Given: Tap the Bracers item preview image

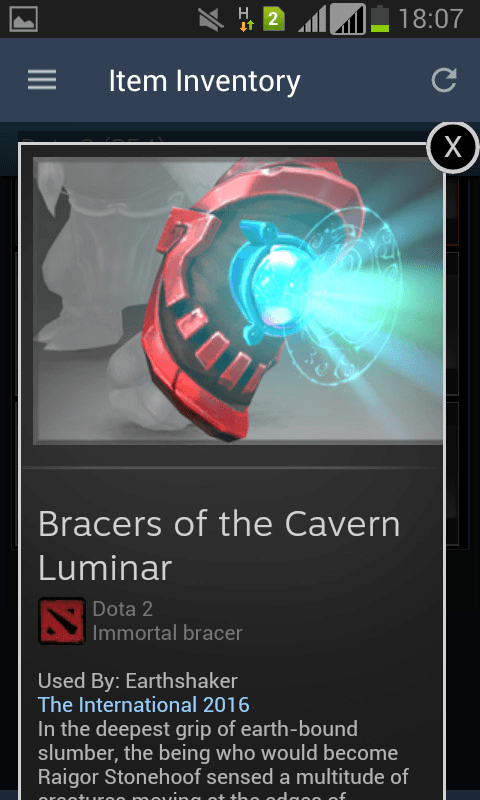Looking at the screenshot, I should coord(238,301).
